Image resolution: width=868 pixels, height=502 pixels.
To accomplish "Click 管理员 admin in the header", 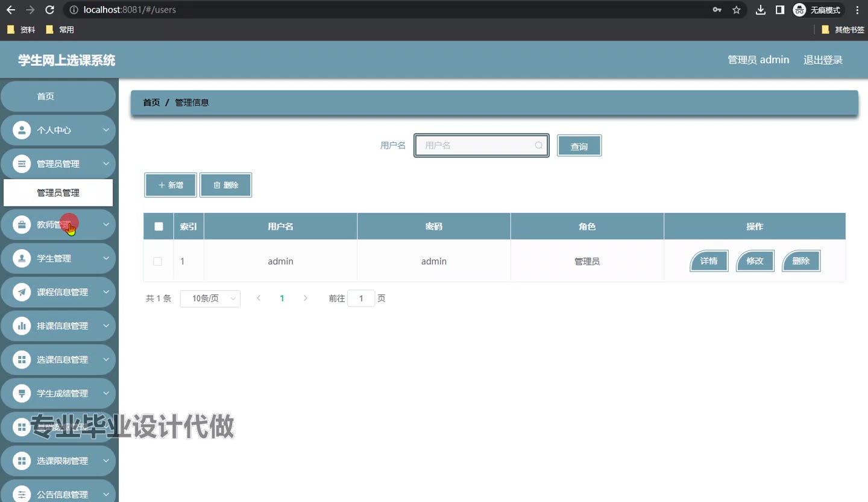I will pyautogui.click(x=758, y=60).
